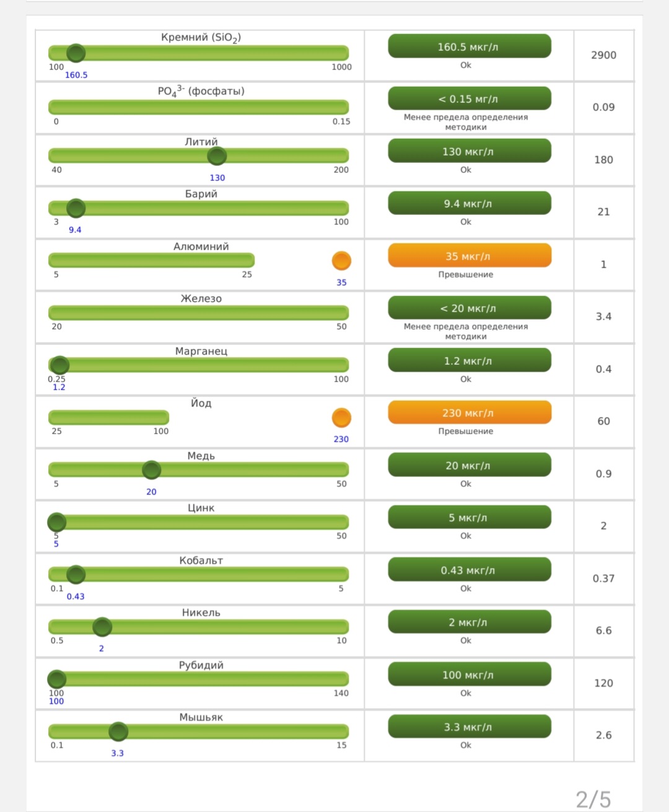Click the Цинк slider knob at 5

click(56, 522)
